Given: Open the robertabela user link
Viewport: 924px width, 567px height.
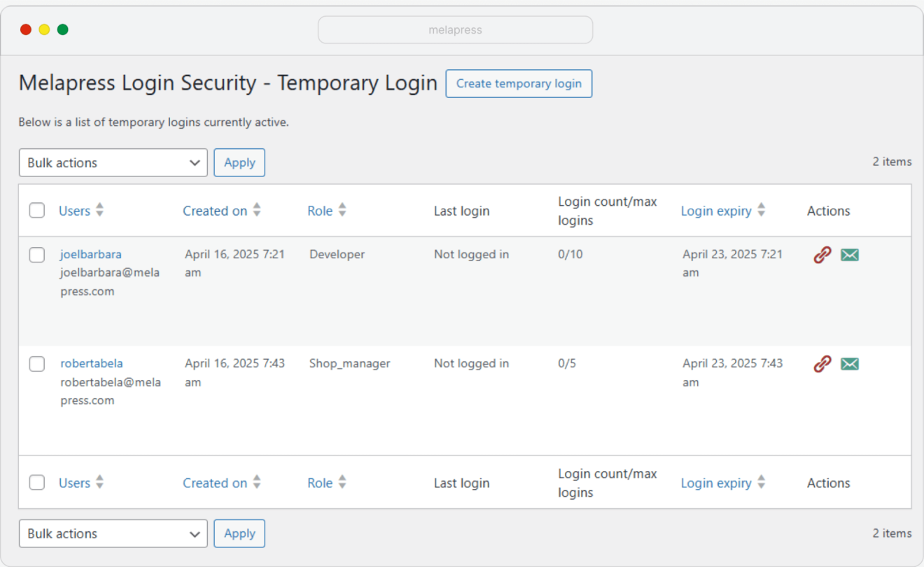Looking at the screenshot, I should pos(92,363).
